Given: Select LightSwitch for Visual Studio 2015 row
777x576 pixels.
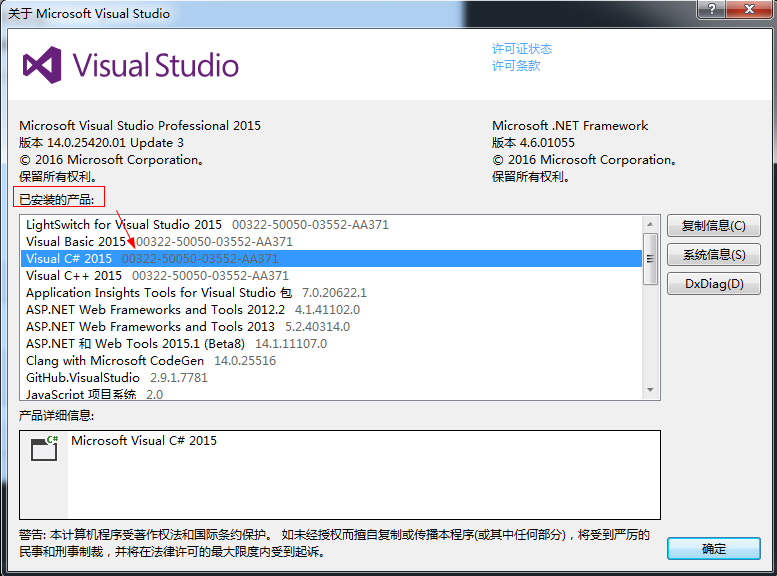Looking at the screenshot, I should tap(332, 225).
